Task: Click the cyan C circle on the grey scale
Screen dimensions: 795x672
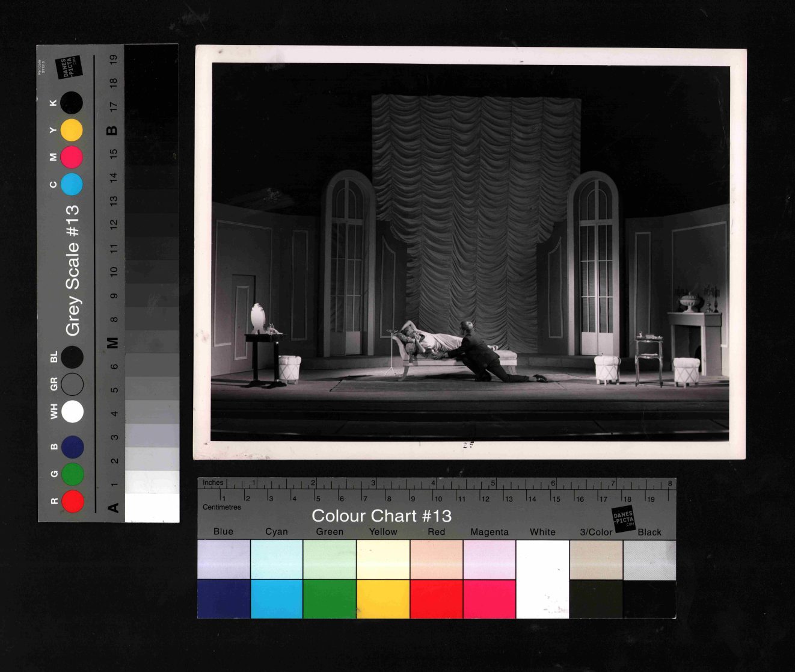Action: point(72,184)
